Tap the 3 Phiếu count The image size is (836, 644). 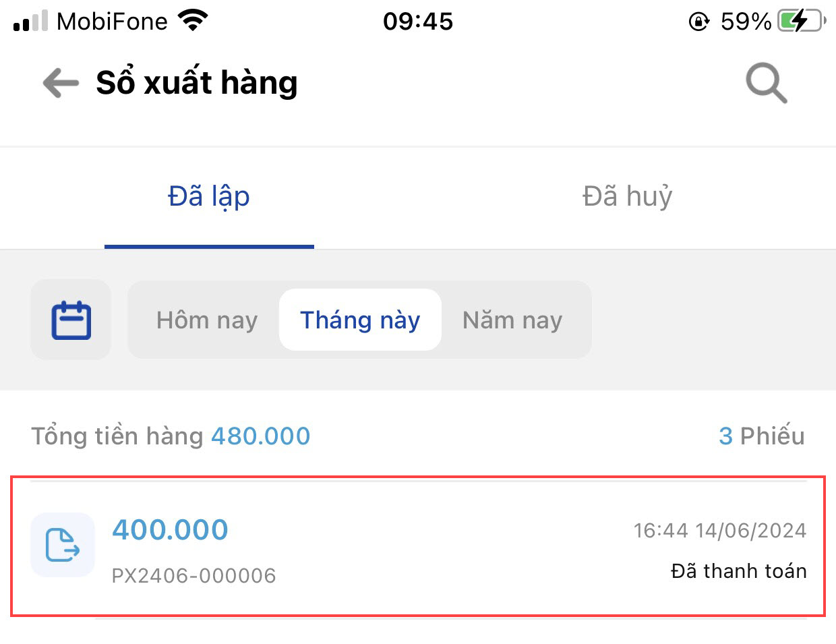click(762, 436)
